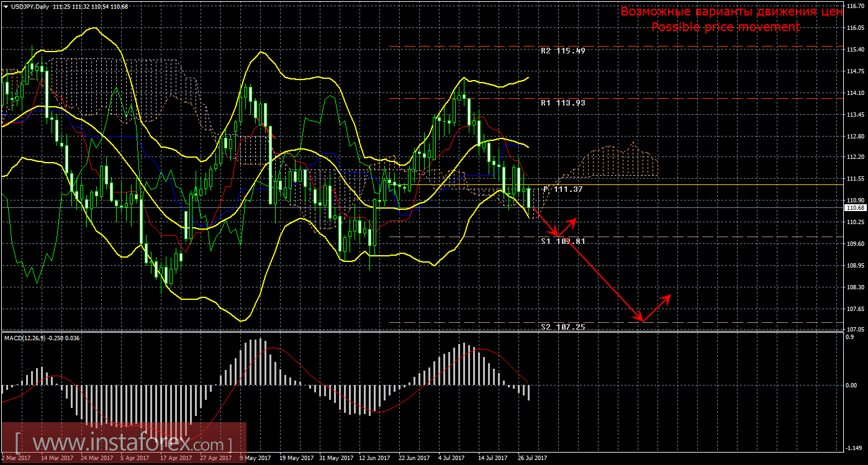Select the S2 107.25 support label
This screenshot has height=465, width=868.
(x=563, y=327)
